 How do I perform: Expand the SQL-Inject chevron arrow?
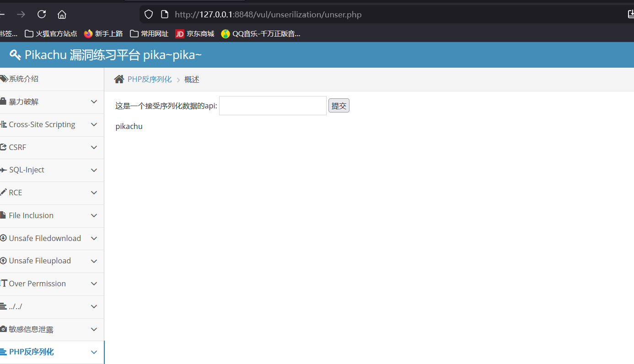(94, 170)
